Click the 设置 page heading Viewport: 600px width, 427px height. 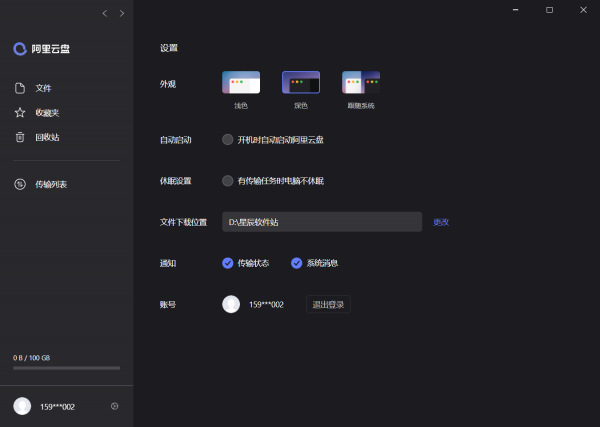pyautogui.click(x=169, y=48)
